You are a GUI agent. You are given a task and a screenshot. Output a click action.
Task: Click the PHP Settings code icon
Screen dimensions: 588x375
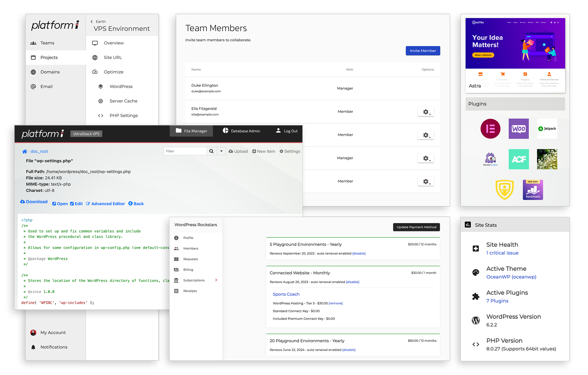pyautogui.click(x=101, y=115)
